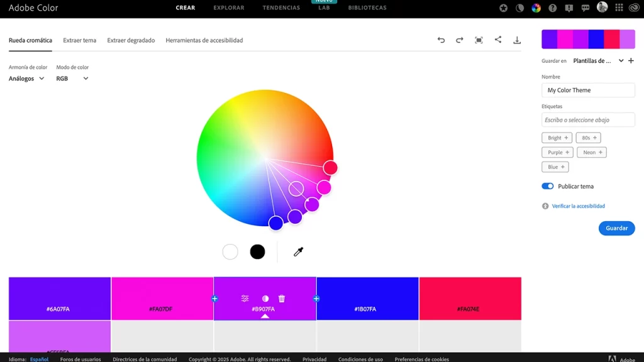This screenshot has width=644, height=362.
Task: Enter fullscreen view with the frame icon
Action: click(479, 40)
